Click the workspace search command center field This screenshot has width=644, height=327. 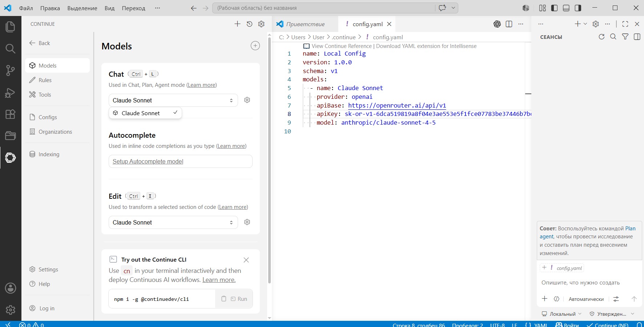coord(323,8)
